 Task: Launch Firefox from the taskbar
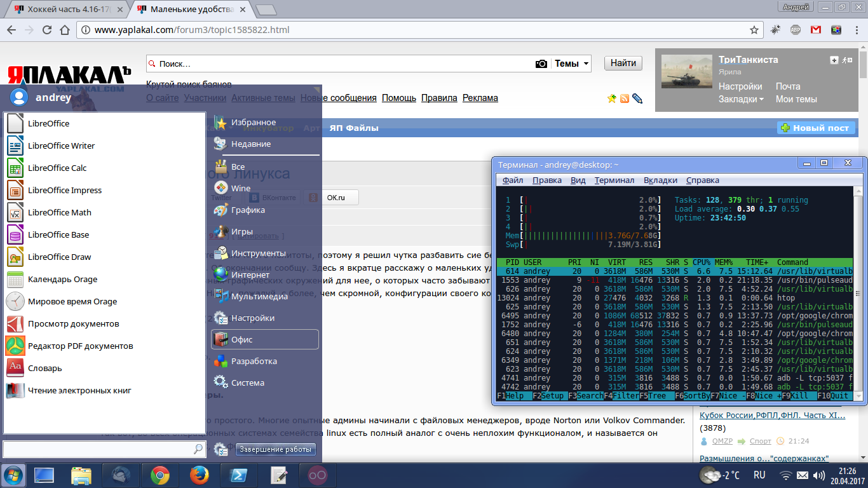(200, 475)
